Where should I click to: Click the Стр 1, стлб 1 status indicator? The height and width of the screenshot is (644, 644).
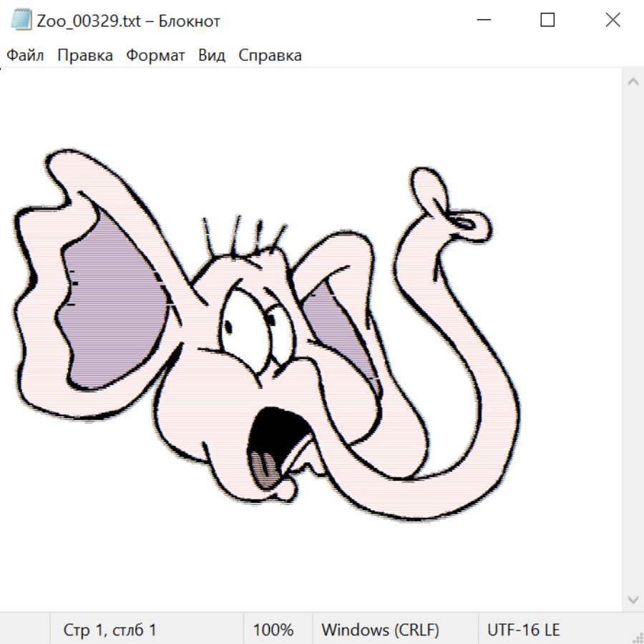coord(110,630)
